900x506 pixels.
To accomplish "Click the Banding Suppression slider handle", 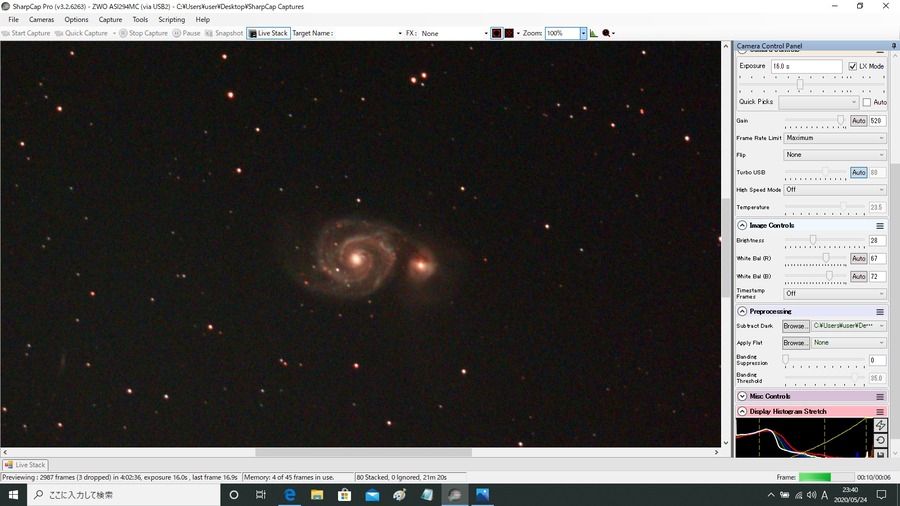I will point(785,360).
